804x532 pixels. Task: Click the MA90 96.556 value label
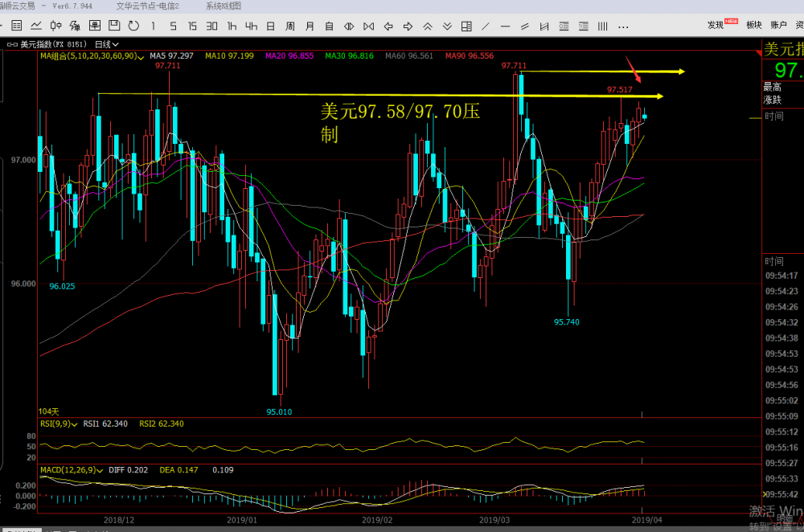[x=470, y=56]
